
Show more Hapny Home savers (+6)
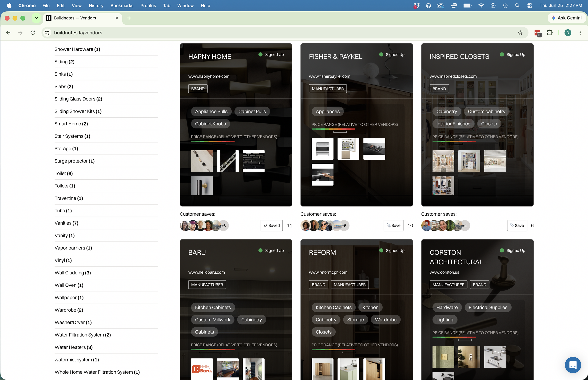pyautogui.click(x=224, y=226)
